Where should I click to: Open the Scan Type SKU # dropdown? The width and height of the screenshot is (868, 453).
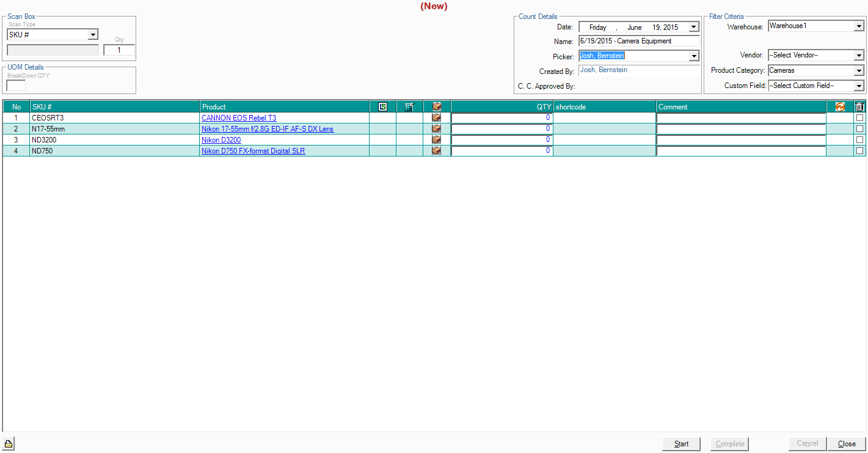[x=93, y=35]
